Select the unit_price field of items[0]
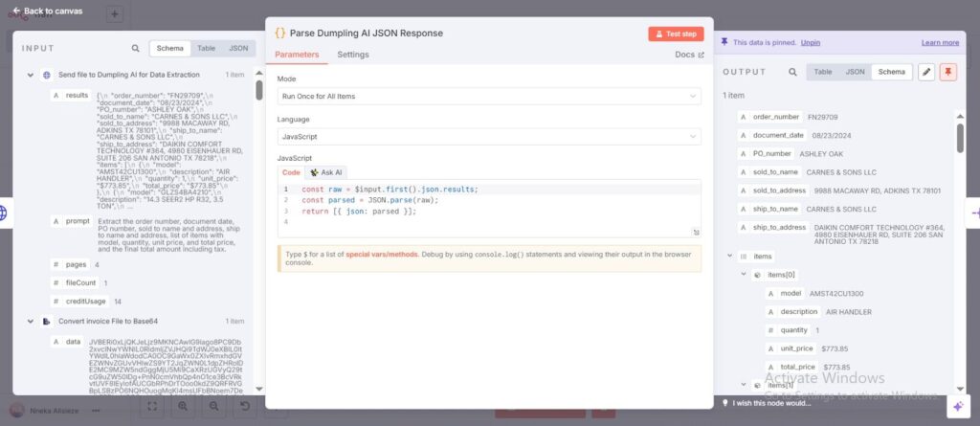This screenshot has width=980, height=426. click(791, 348)
